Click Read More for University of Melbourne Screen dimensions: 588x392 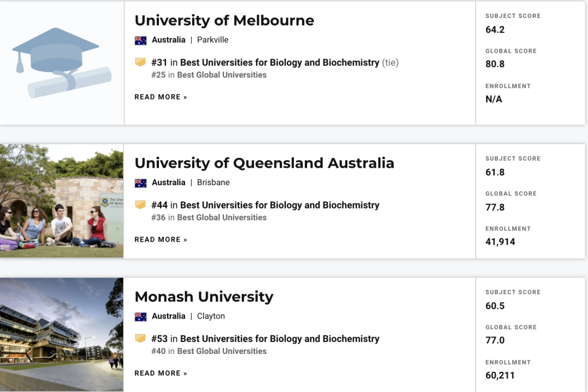point(161,97)
